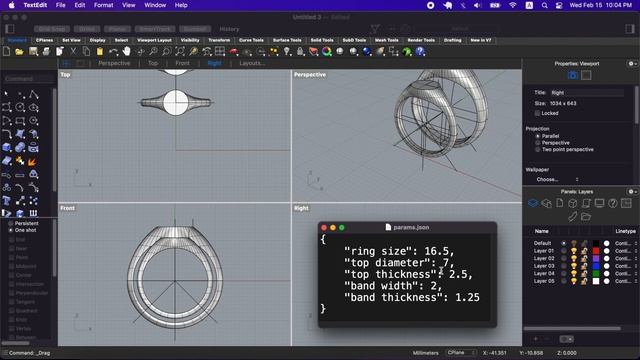The width and height of the screenshot is (640, 360).
Task: Open Linetype dropdown for Layer 05
Action: [x=626, y=281]
